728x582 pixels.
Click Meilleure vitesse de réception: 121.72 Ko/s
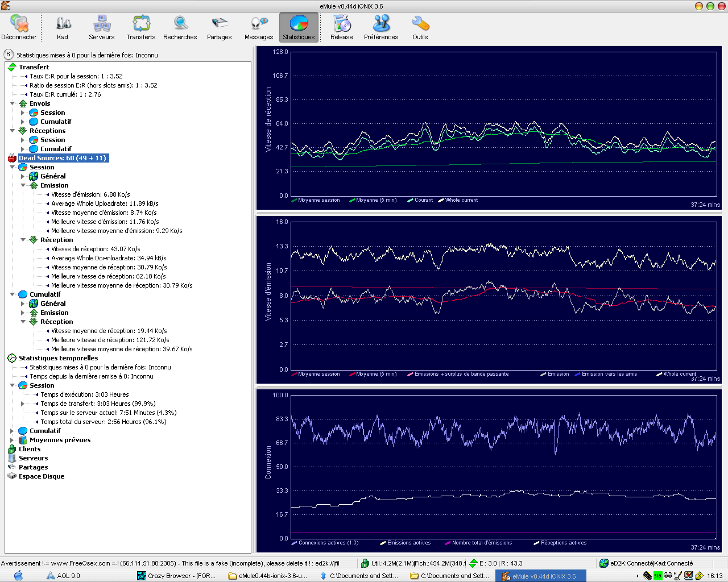click(110, 340)
